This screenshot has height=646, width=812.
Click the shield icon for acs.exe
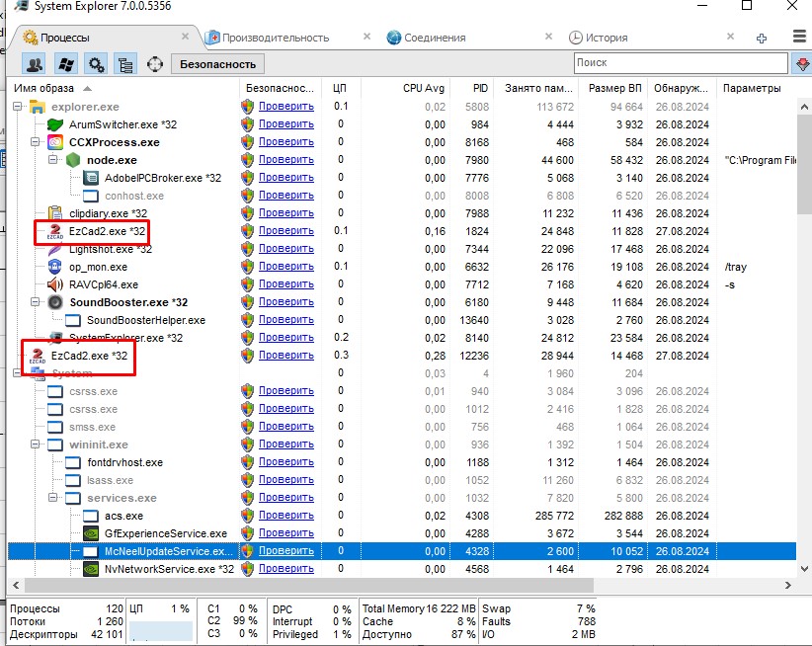[x=247, y=516]
